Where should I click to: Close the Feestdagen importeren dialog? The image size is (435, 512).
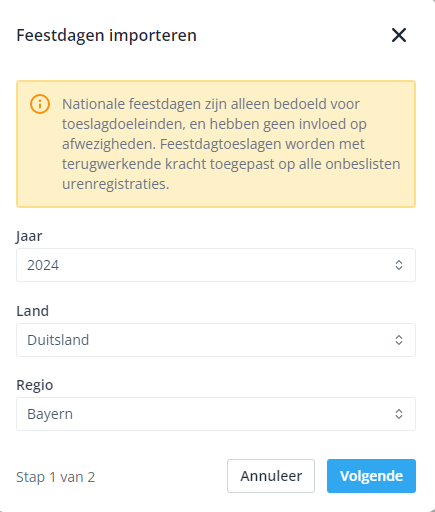399,35
